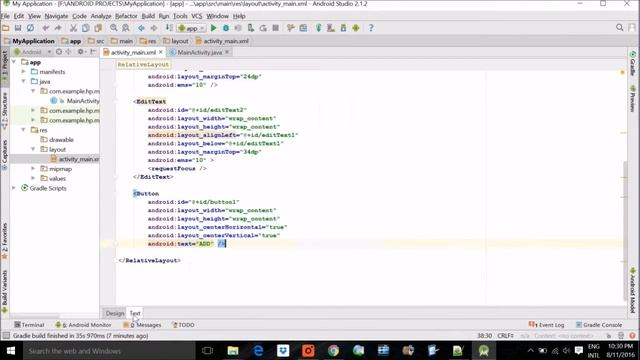Open Chrome from the Windows taskbar

(x=333, y=351)
